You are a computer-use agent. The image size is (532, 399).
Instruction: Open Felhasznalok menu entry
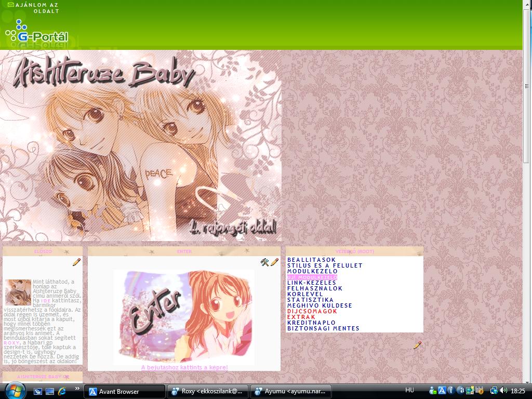(x=315, y=288)
